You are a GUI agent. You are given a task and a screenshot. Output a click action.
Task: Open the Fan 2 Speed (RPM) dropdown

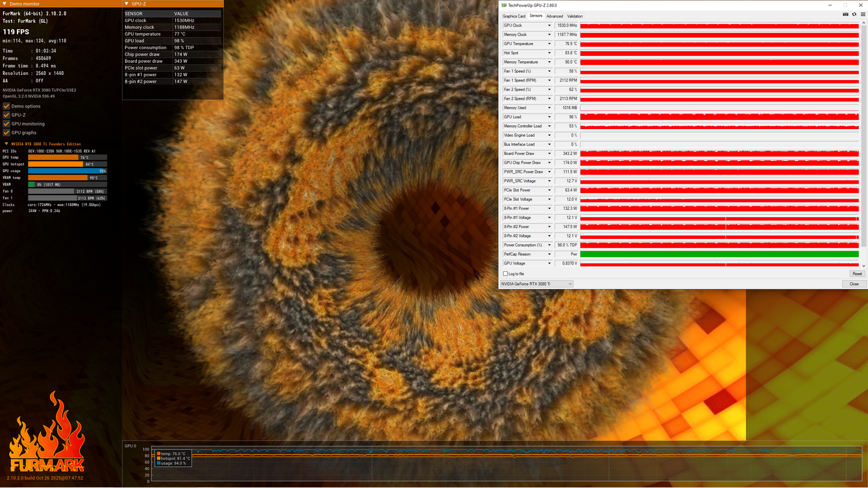pos(549,98)
